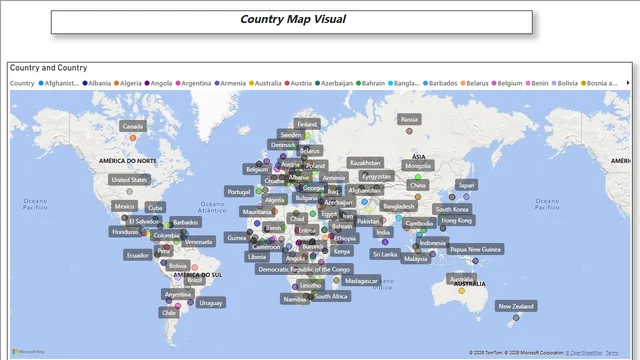640x360 pixels.
Task: Click the Namibia map label
Action: click(x=295, y=299)
